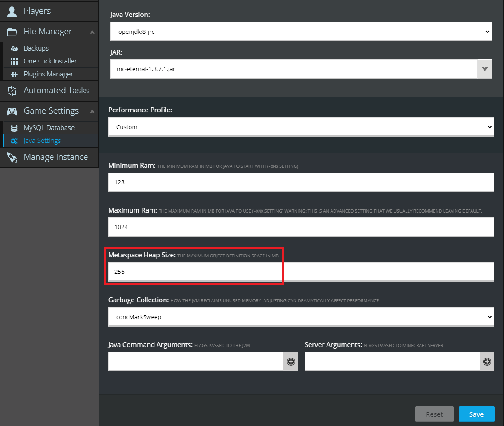504x426 pixels.
Task: Click the Automated Tasks icon
Action: 12,91
